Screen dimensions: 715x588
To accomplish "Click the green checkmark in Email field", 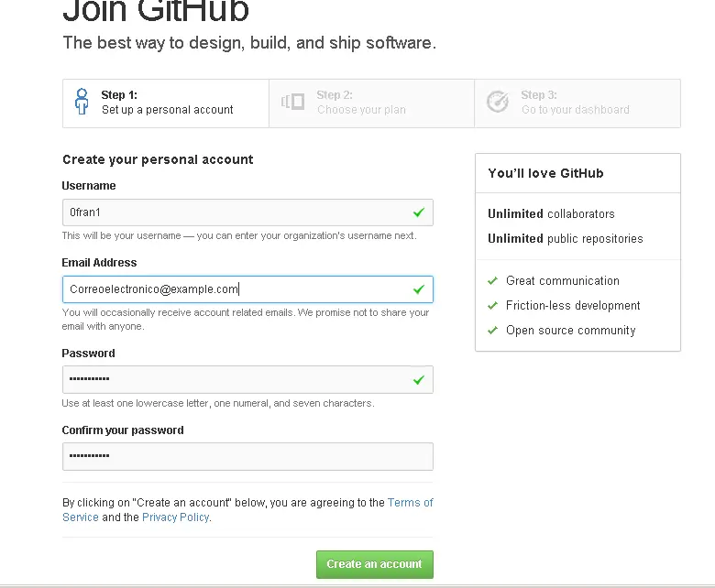I will [x=419, y=289].
